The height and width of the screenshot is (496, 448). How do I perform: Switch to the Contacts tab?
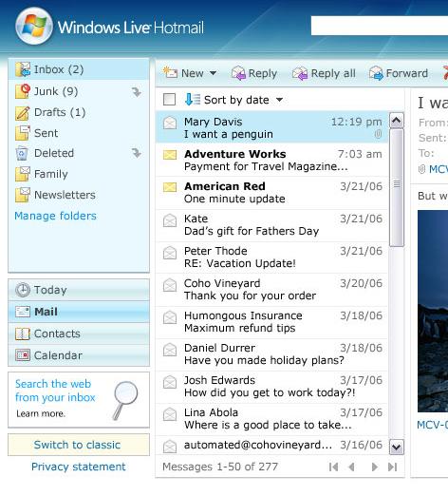(x=79, y=334)
